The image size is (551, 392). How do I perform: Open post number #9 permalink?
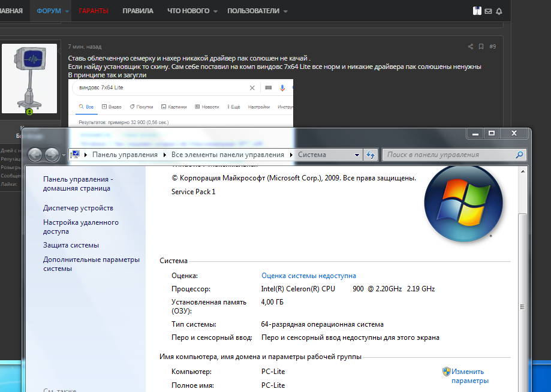(x=492, y=46)
